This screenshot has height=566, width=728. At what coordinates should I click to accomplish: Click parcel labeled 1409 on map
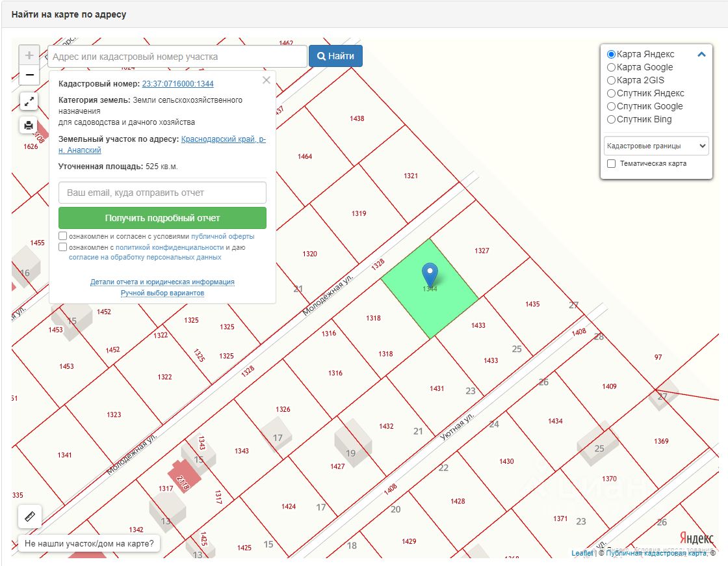(610, 386)
